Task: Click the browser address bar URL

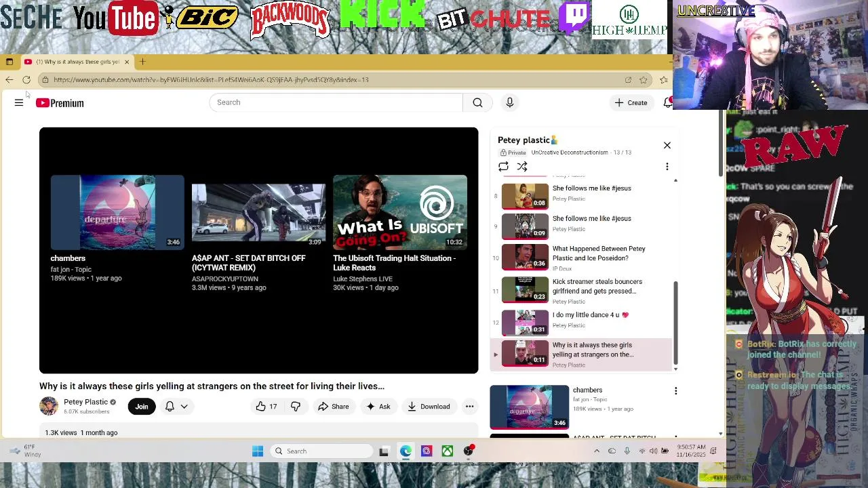Action: click(211, 80)
